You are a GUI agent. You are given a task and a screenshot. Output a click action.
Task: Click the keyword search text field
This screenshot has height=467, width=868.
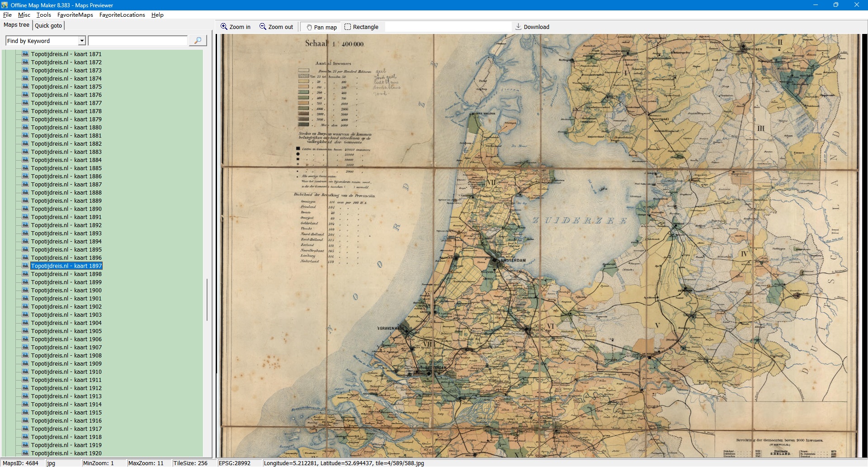coord(137,41)
